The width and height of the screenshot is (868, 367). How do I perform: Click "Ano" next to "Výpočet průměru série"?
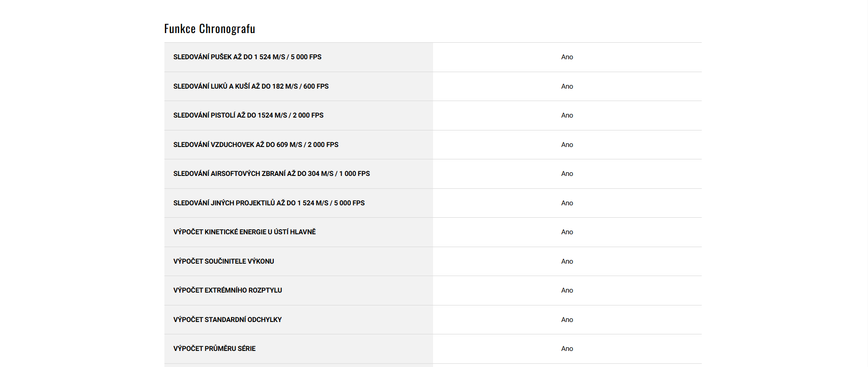567,349
